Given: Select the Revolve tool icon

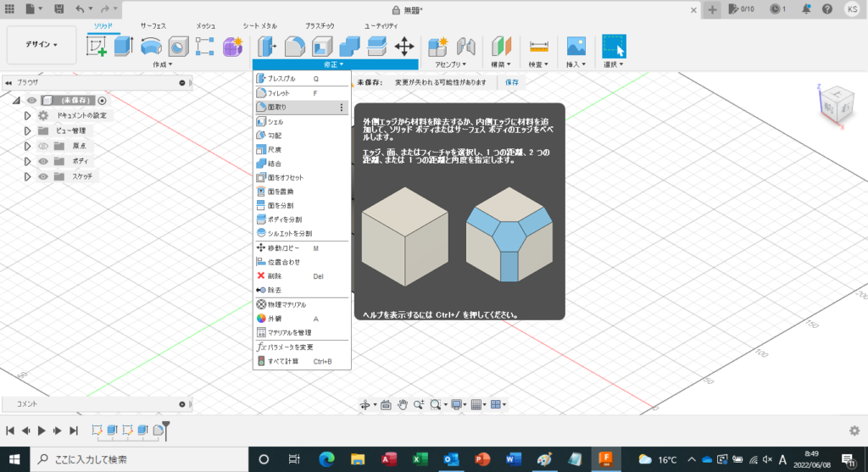Looking at the screenshot, I should 151,47.
